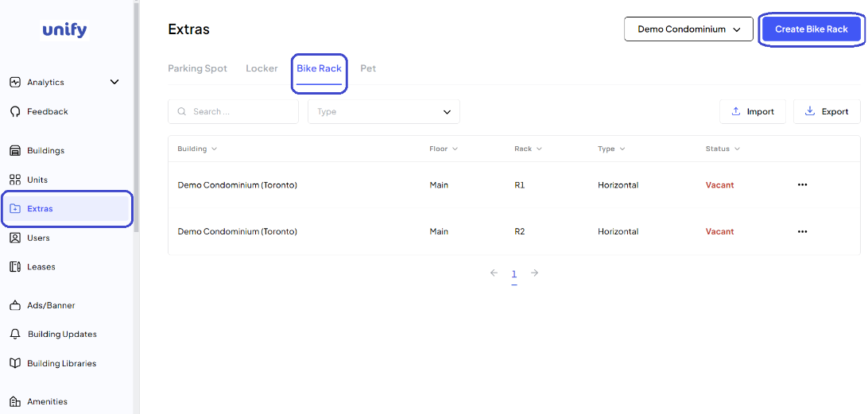This screenshot has height=414, width=868.
Task: Click the Analytics chart icon in sidebar
Action: click(x=16, y=83)
